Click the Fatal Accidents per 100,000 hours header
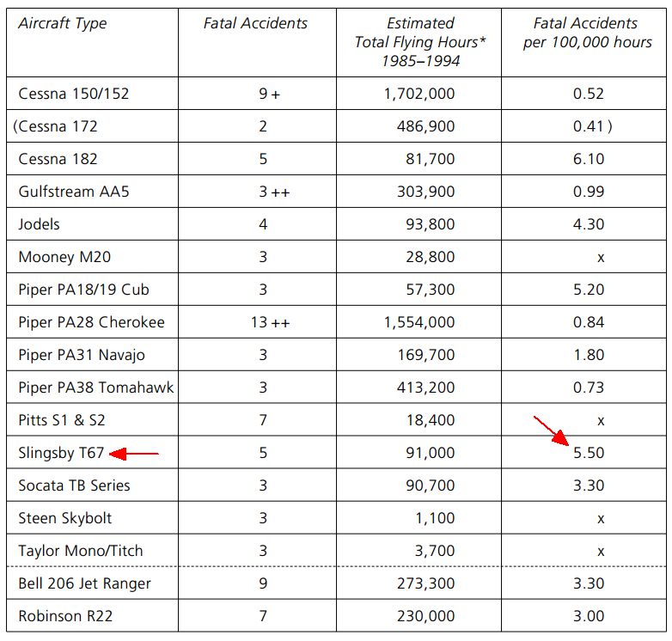 click(x=587, y=33)
